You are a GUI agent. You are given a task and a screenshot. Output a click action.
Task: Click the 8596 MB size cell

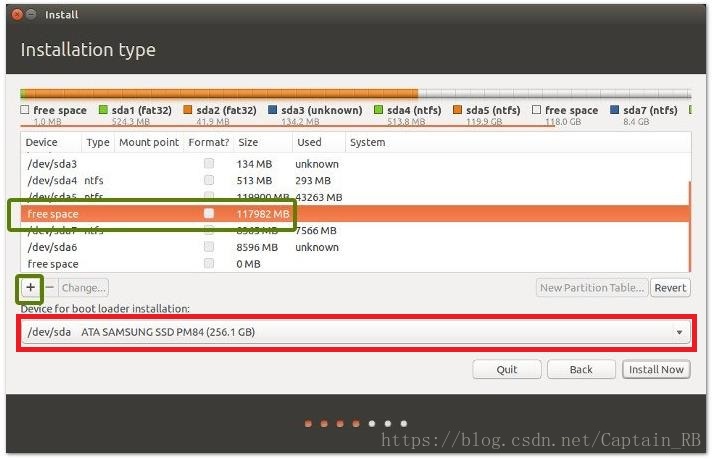pos(257,247)
